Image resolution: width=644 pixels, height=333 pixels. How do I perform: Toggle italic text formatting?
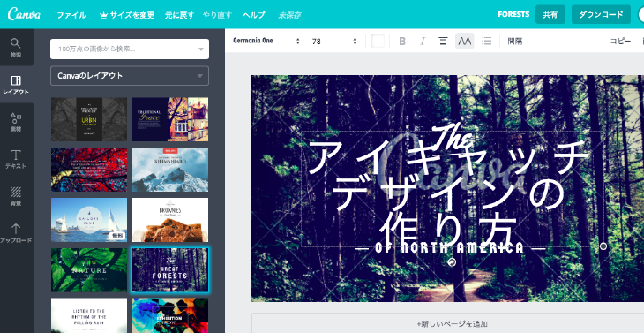(x=423, y=42)
